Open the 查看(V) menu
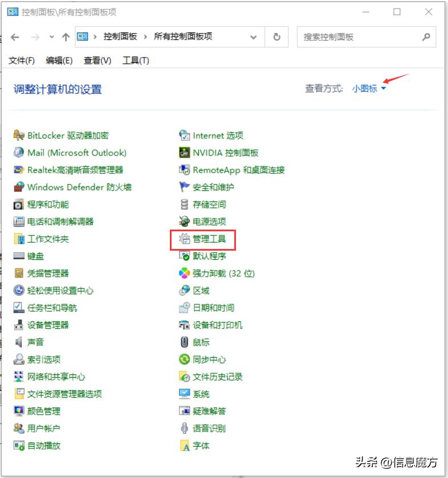 point(97,60)
